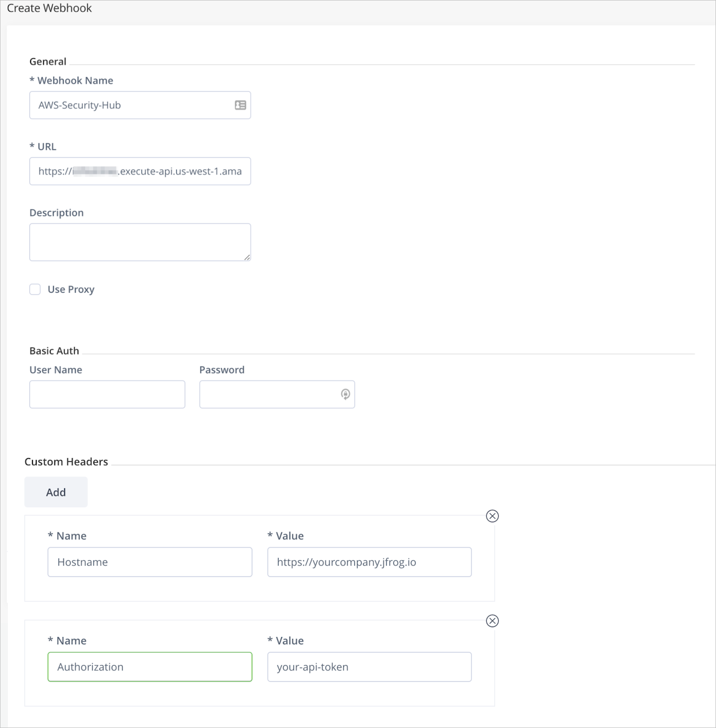
Task: Edit the your-api-token header value
Action: point(369,667)
